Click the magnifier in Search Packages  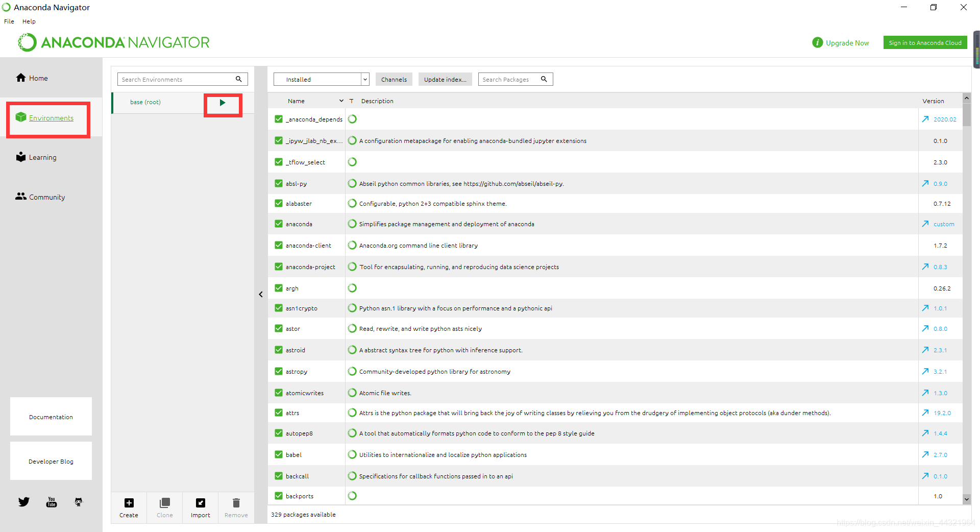pyautogui.click(x=544, y=79)
